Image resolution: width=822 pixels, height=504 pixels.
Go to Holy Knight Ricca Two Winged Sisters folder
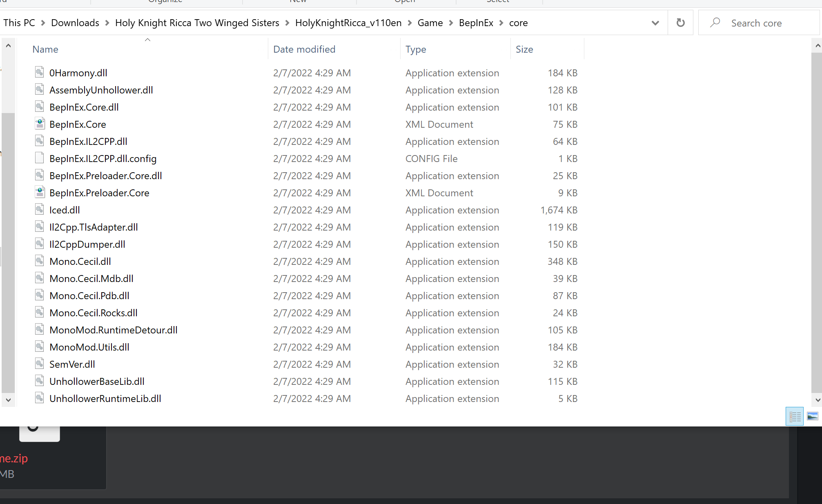coord(197,23)
